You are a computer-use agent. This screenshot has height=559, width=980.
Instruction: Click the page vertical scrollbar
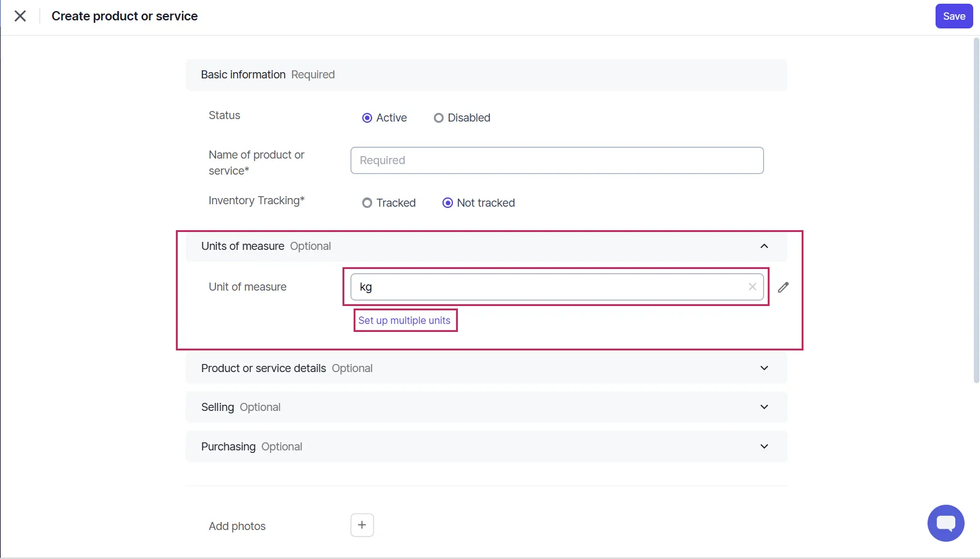[976, 210]
